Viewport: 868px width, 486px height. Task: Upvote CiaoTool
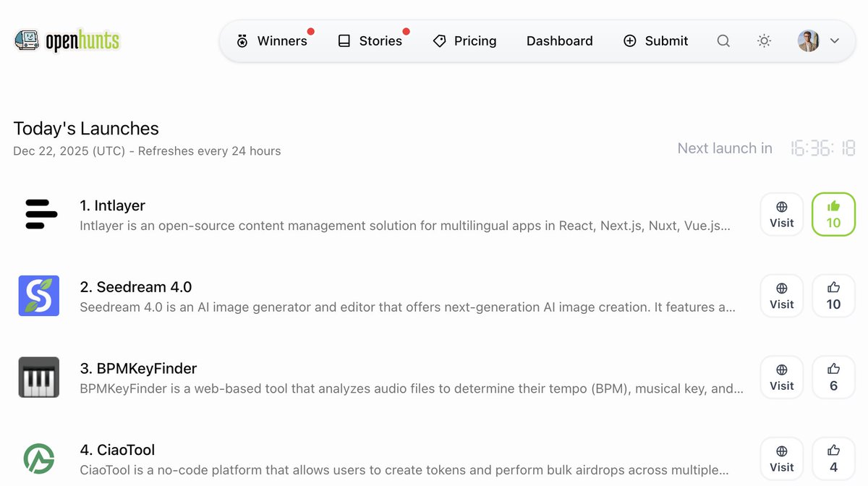coord(834,459)
